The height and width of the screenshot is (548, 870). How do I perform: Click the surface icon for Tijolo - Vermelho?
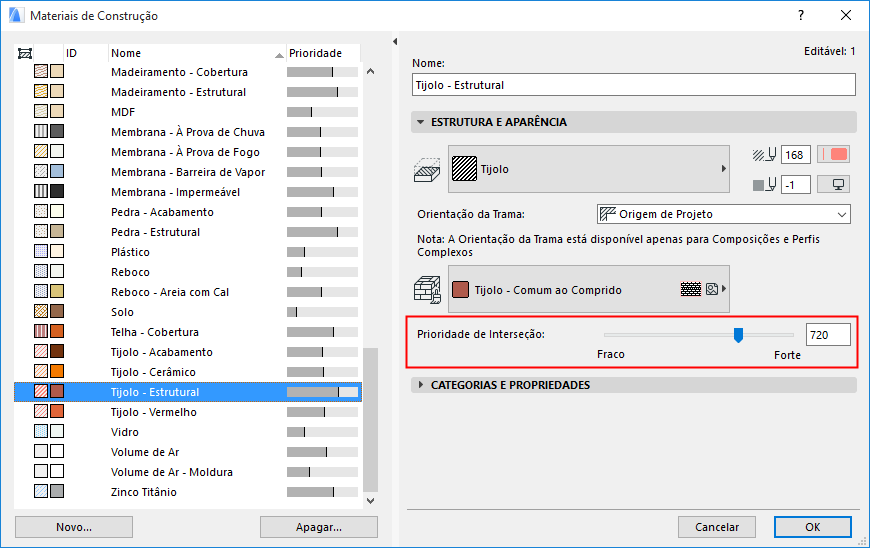(57, 411)
